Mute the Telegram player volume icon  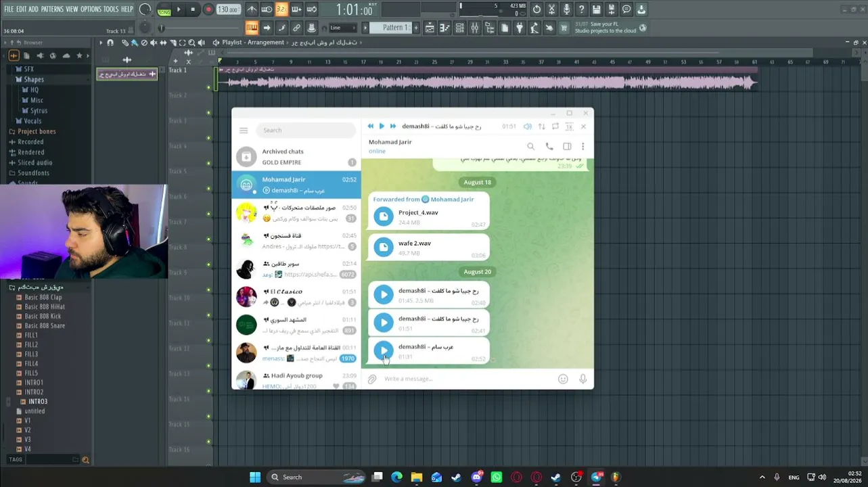tap(528, 126)
